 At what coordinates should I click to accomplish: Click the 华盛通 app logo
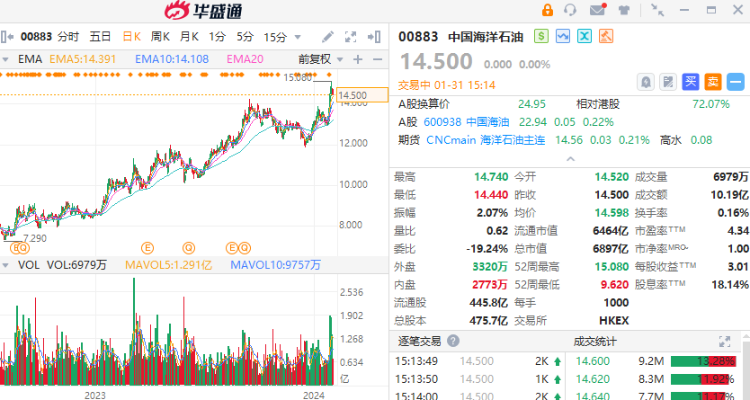point(203,10)
